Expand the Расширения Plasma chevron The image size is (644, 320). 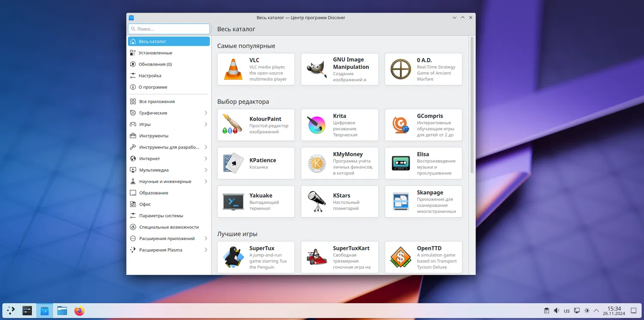[x=206, y=250]
